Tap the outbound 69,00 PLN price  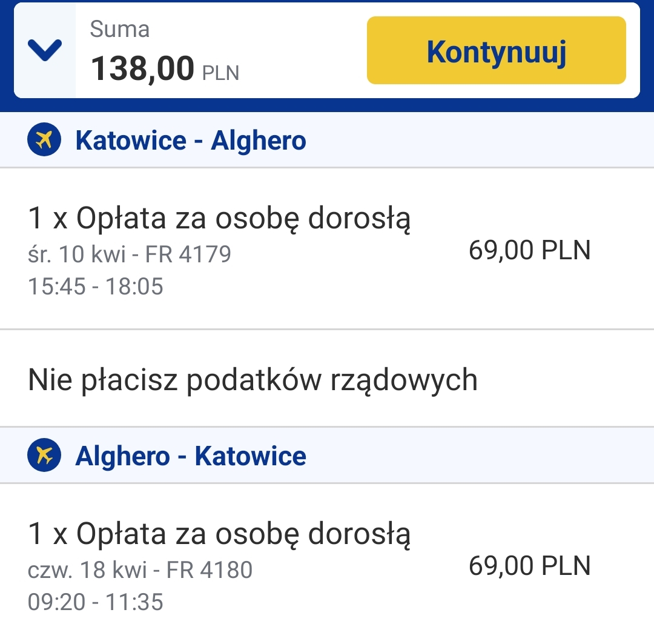click(x=530, y=250)
